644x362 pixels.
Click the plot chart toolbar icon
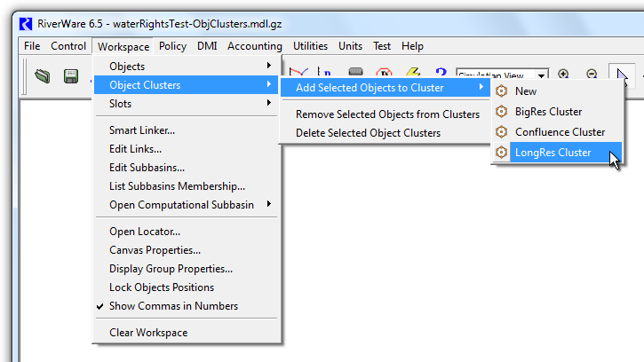click(298, 72)
